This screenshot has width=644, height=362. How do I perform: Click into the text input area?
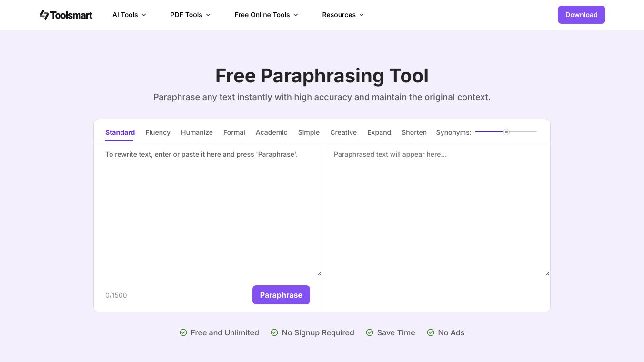[x=208, y=210]
